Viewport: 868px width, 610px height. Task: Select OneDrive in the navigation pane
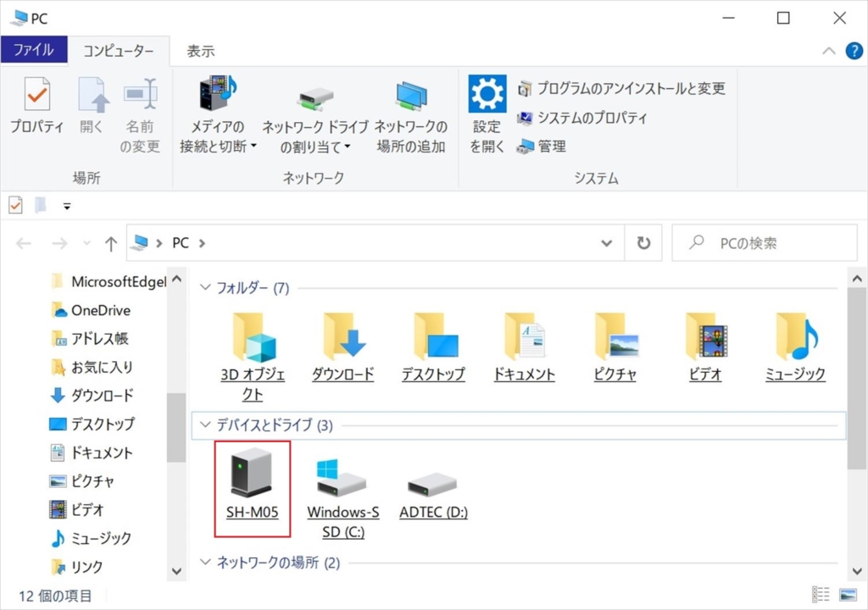[100, 310]
